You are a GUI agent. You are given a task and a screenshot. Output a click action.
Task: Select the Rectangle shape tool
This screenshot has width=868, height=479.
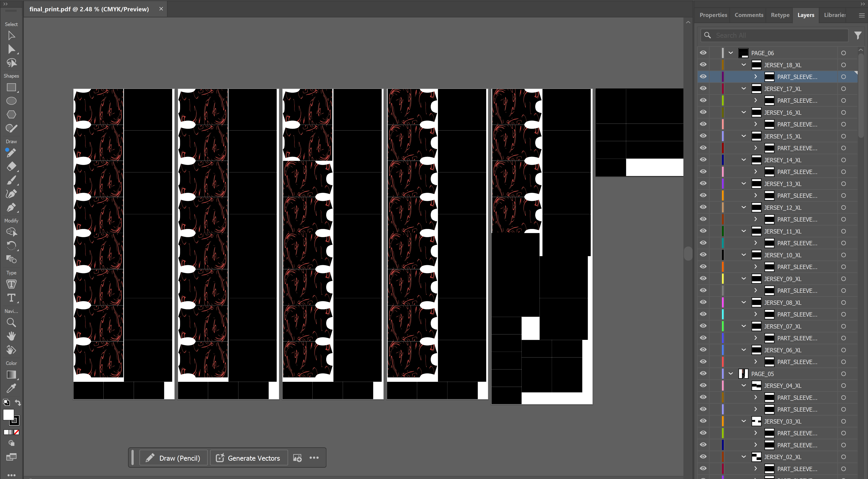click(11, 87)
